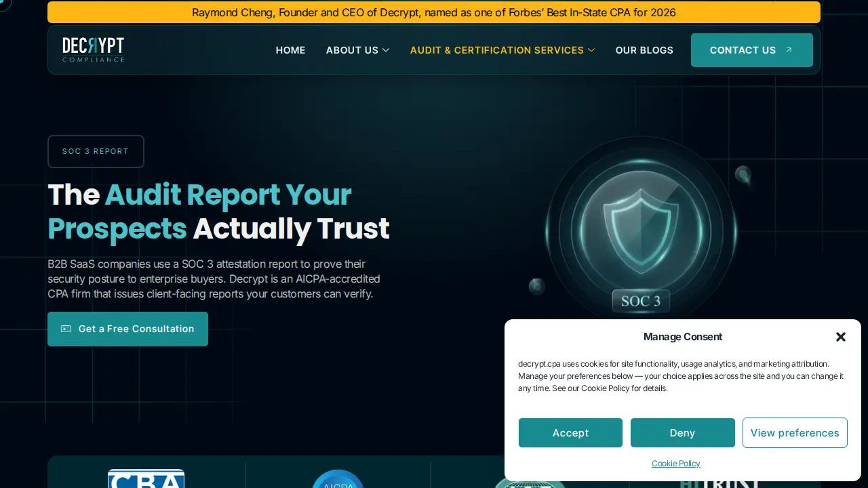Screen dimensions: 868x488
Task: Click the card icon beside Get a Free Consultation
Action: [x=66, y=329]
